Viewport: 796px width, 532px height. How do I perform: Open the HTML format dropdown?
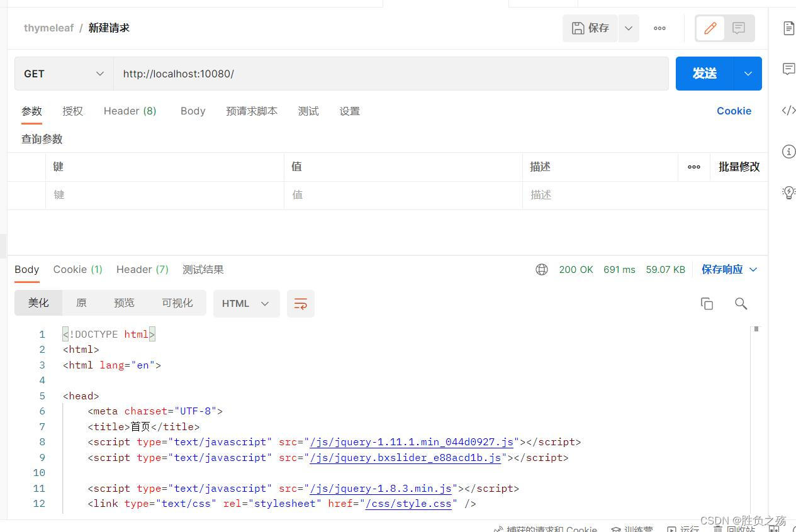pyautogui.click(x=246, y=304)
